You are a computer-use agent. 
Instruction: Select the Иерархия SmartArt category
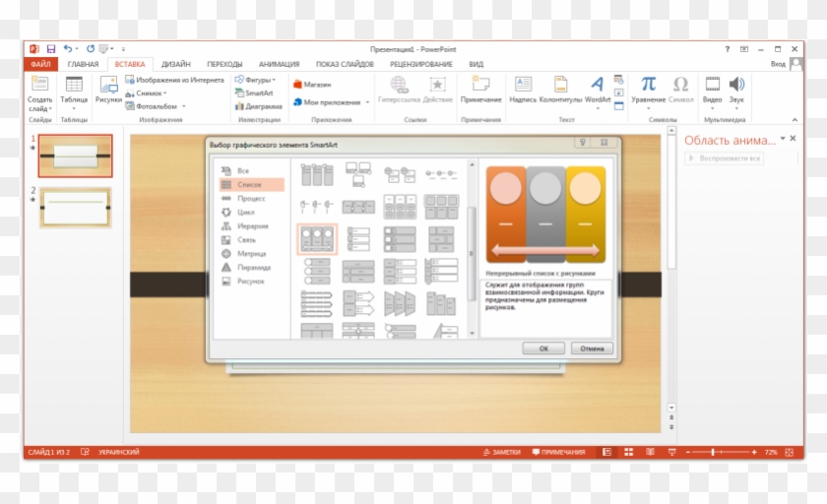coord(252,225)
